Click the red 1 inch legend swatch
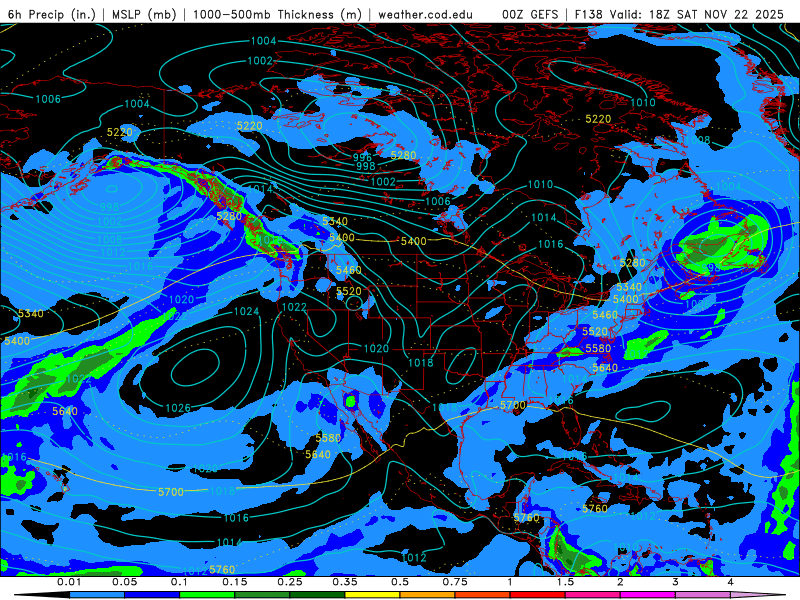 click(x=537, y=595)
